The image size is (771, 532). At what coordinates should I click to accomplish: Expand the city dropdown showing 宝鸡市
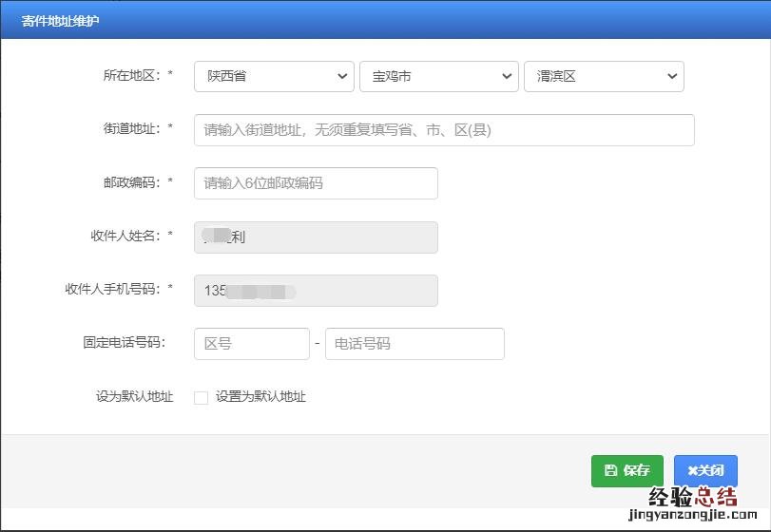[438, 77]
